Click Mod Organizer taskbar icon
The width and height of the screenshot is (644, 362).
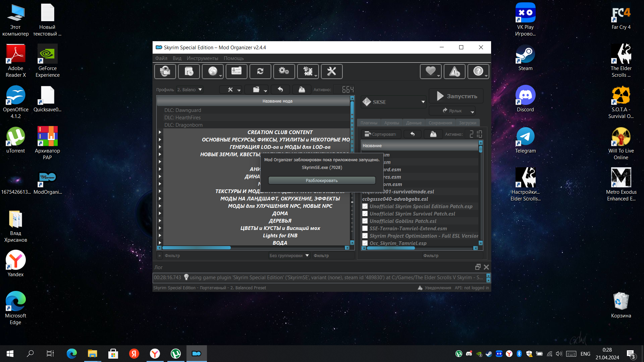coord(197,354)
